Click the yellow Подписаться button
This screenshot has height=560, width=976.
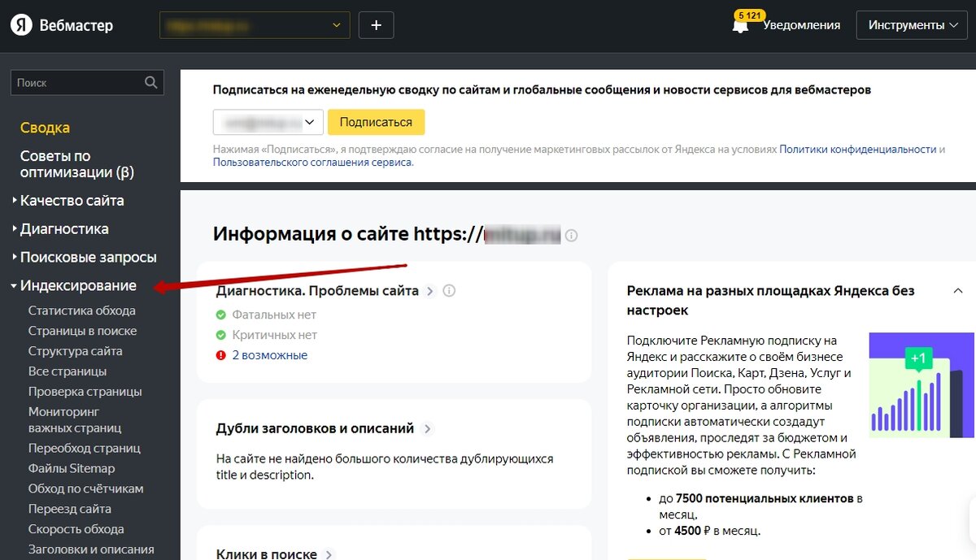click(376, 123)
